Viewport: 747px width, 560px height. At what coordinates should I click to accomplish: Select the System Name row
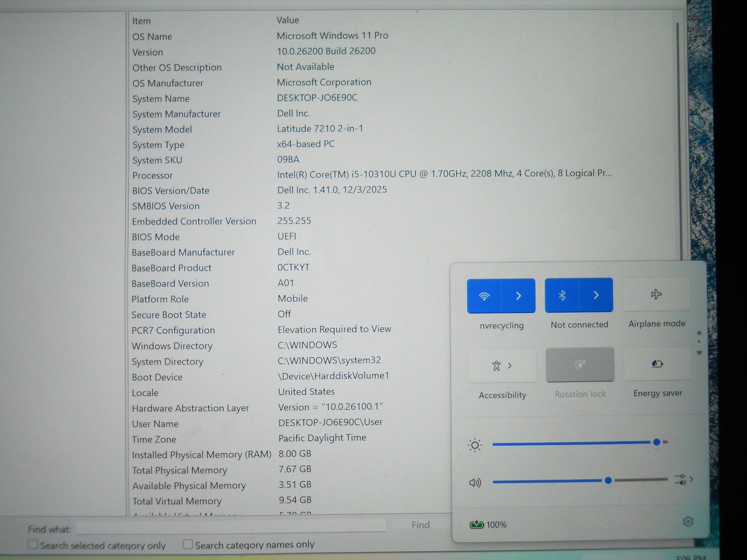click(402, 98)
